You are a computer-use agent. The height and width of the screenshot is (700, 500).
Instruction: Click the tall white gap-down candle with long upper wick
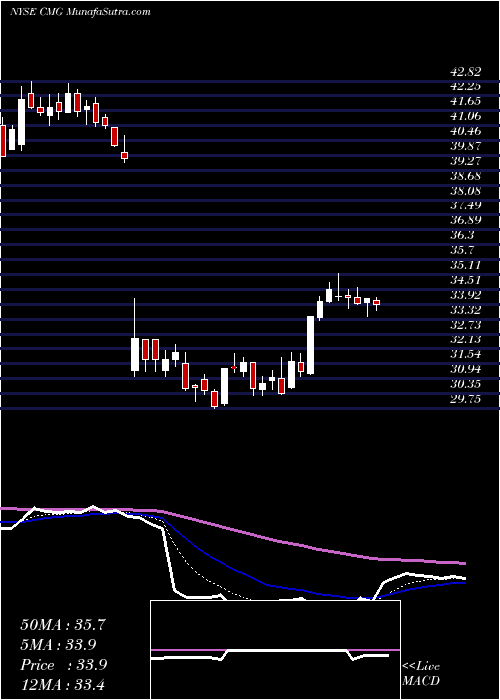(x=135, y=338)
